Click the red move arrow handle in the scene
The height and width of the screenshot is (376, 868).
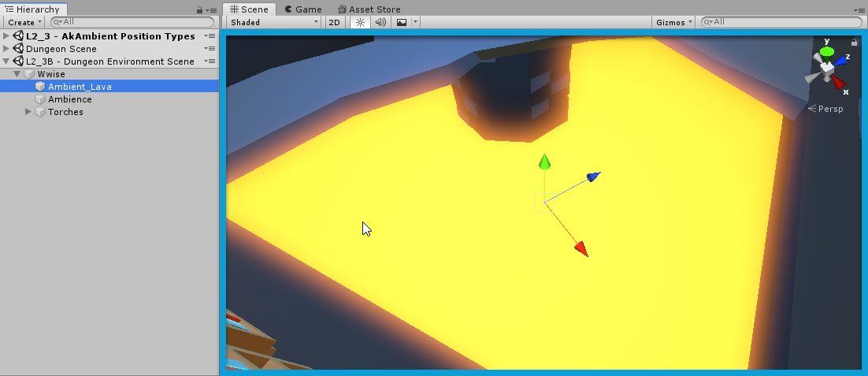581,249
